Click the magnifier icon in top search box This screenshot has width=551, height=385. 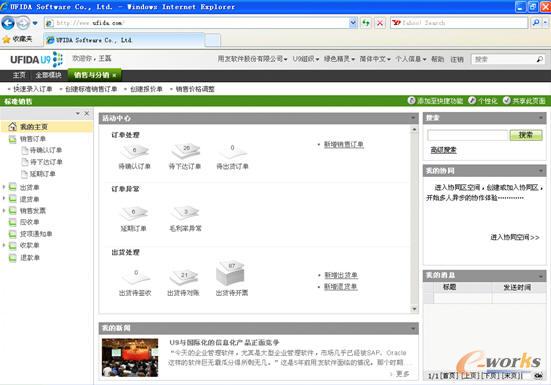coord(539,59)
